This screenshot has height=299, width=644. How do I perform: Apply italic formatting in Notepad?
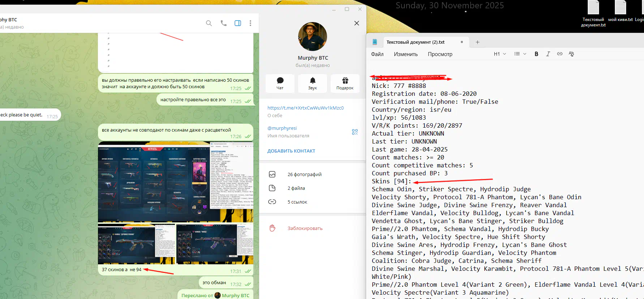548,54
